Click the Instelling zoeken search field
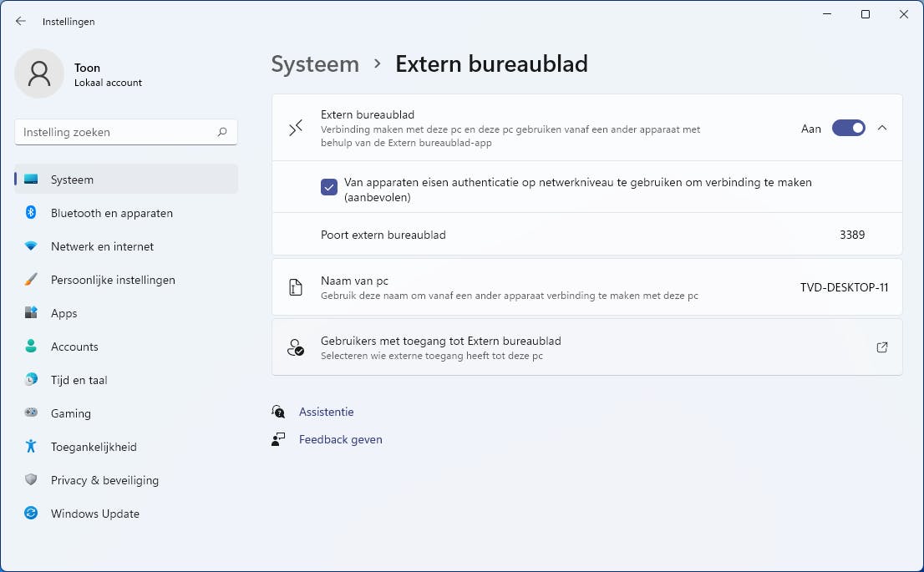924x572 pixels. pyautogui.click(x=117, y=132)
